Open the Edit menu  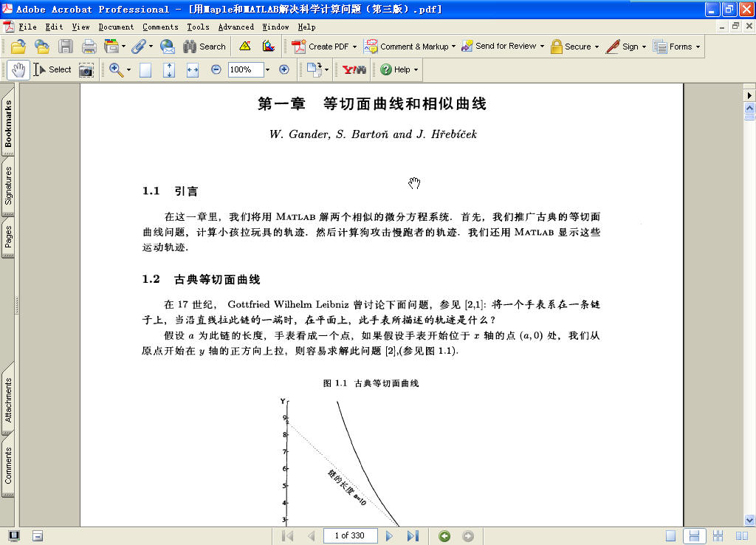54,27
